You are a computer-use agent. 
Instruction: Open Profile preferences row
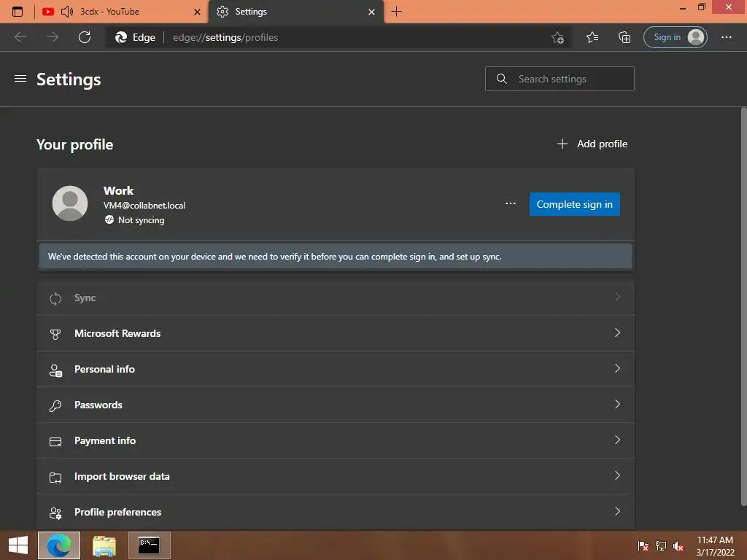tap(336, 512)
